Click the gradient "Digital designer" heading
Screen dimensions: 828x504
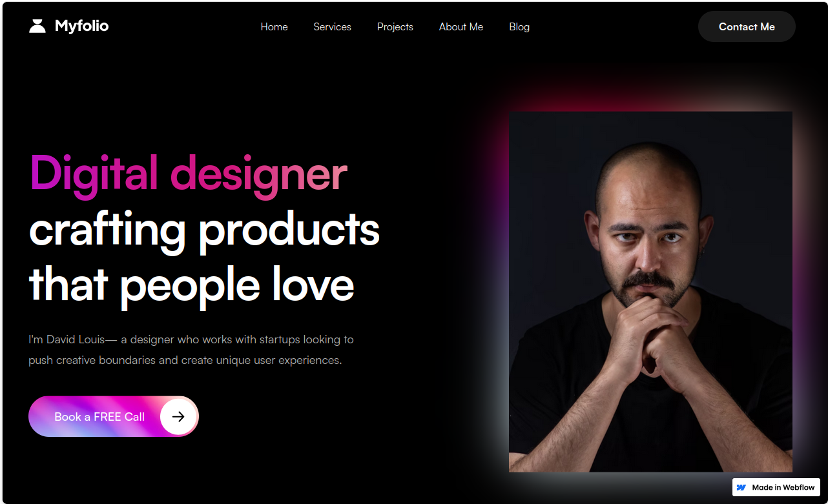189,173
